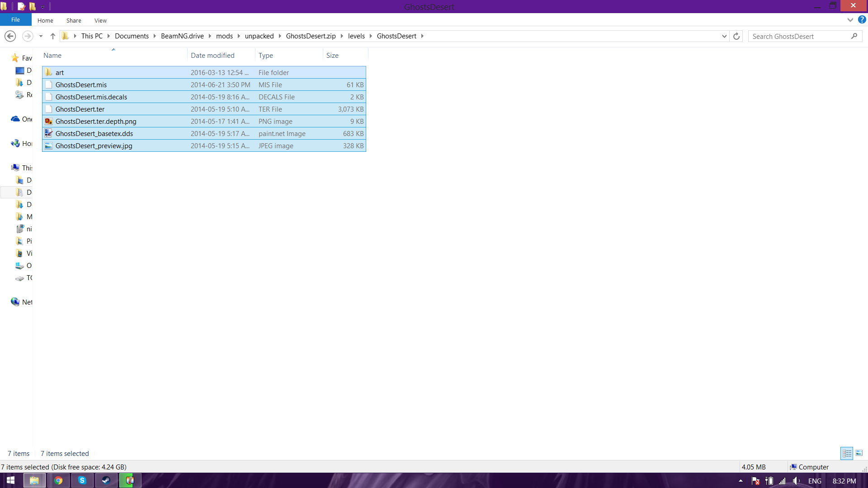
Task: Navigate to Documents in breadcrumb
Action: point(132,36)
